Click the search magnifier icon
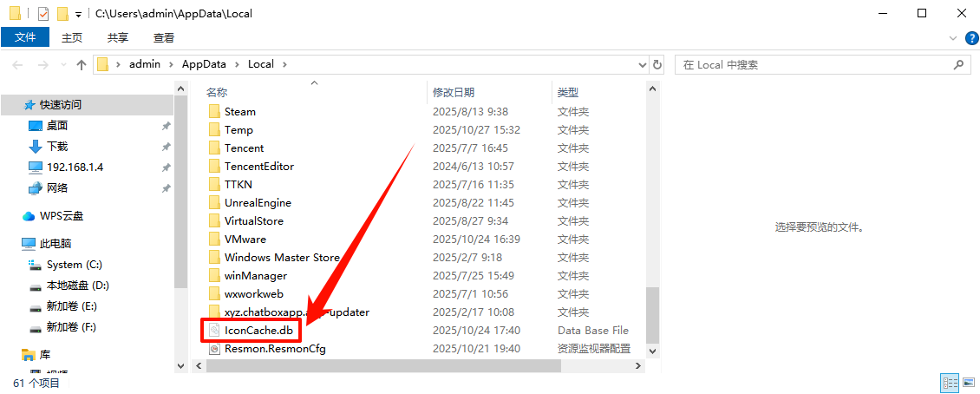 coord(958,64)
